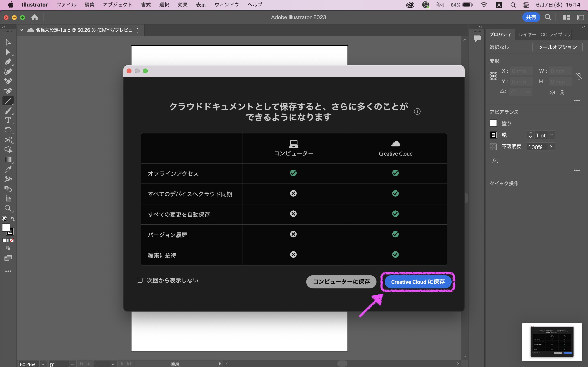Click the info icon beside dialog heading
This screenshot has width=588, height=367.
pyautogui.click(x=417, y=111)
